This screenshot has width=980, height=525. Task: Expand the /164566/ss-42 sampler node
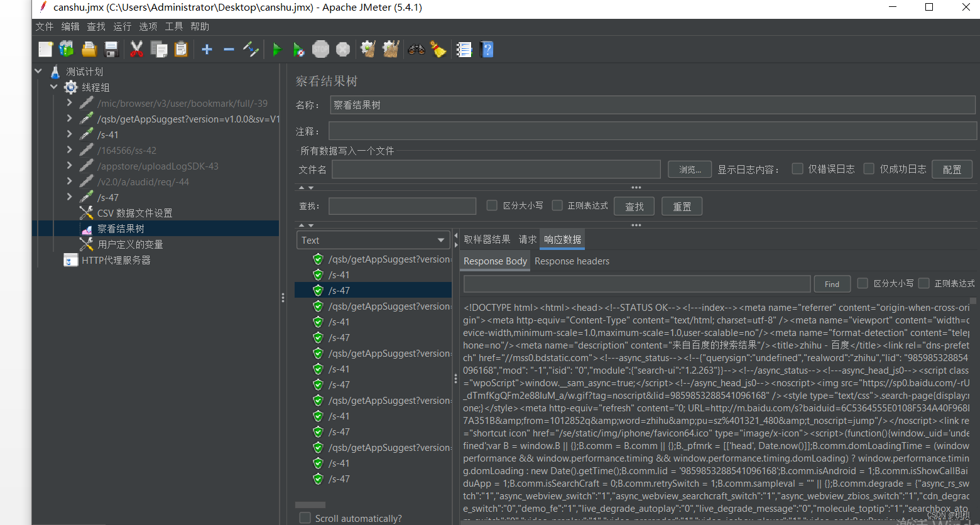(x=70, y=149)
